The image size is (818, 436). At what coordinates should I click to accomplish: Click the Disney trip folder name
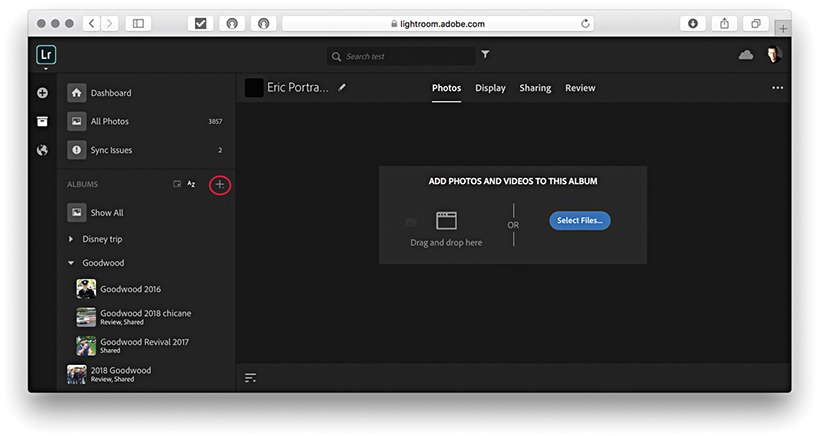(102, 239)
